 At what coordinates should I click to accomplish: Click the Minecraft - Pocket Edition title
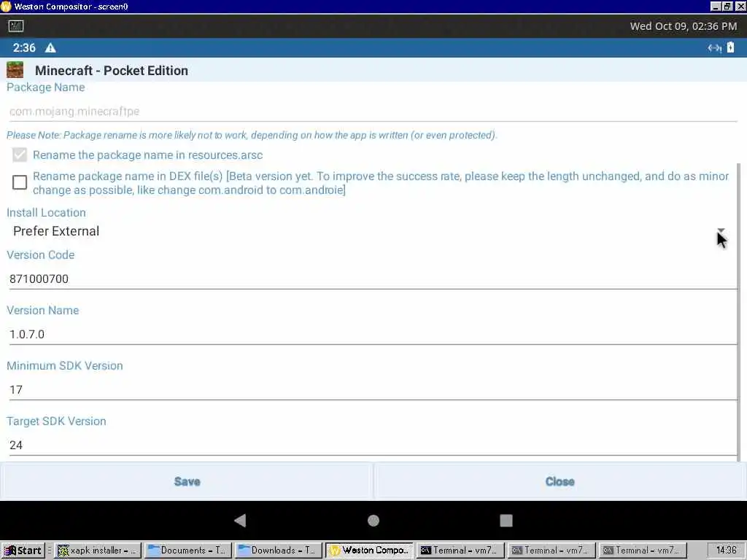coord(112,71)
